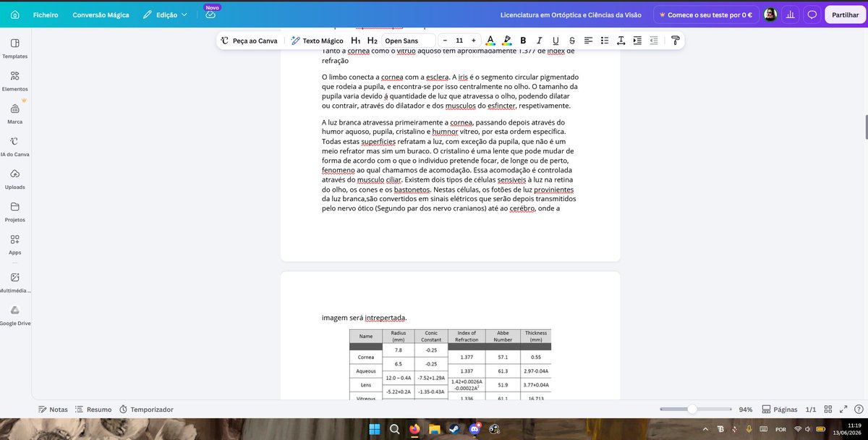Toggle italic formatting
This screenshot has height=440, width=868.
pyautogui.click(x=540, y=41)
